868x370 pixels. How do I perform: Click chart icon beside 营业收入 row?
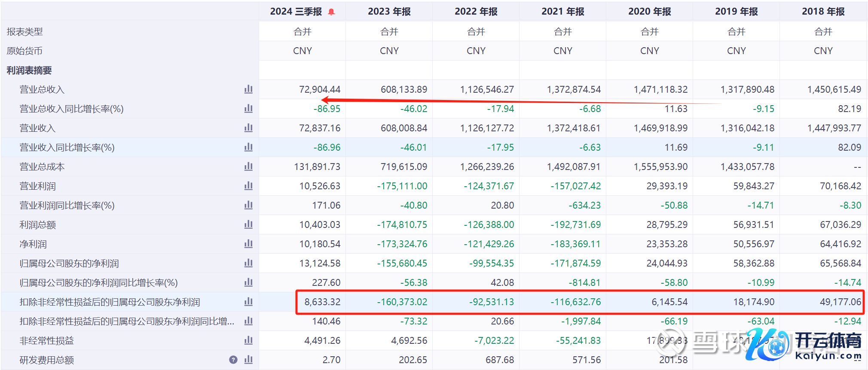(248, 128)
